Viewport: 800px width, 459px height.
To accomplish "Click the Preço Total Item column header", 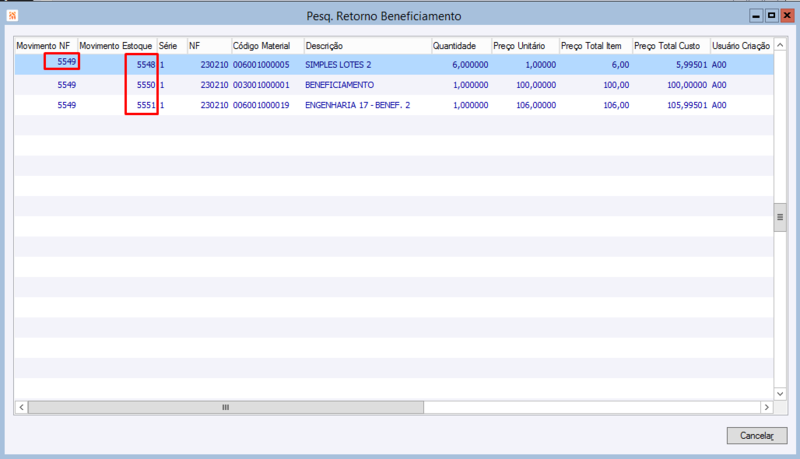I will (x=595, y=46).
